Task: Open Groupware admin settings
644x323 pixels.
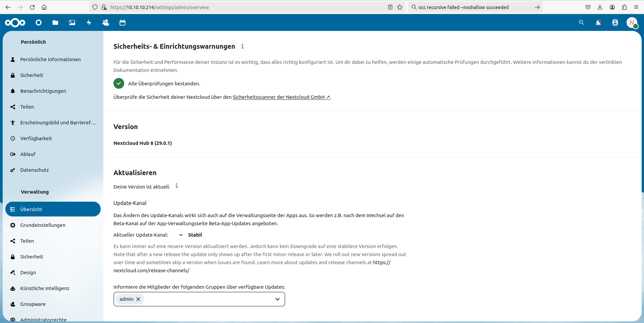Action: [x=53, y=304]
